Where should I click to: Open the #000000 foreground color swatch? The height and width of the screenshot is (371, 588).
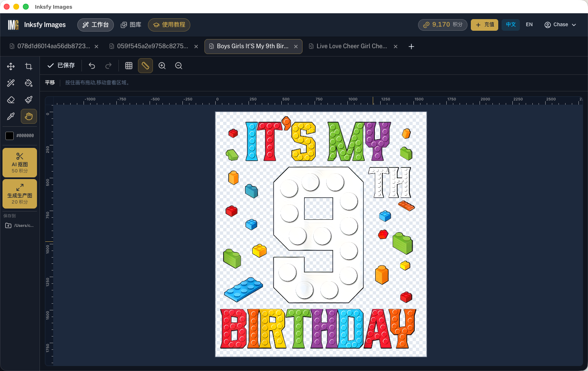(10, 136)
